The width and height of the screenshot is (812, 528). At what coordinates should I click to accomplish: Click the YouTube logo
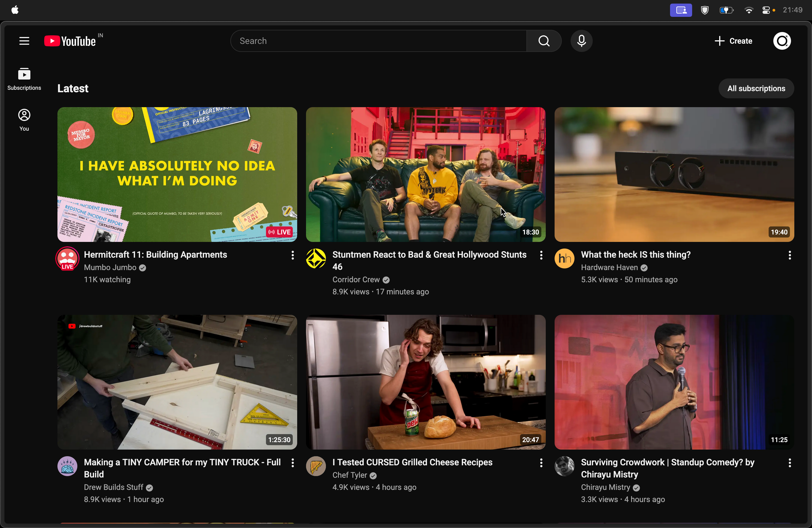pos(70,41)
